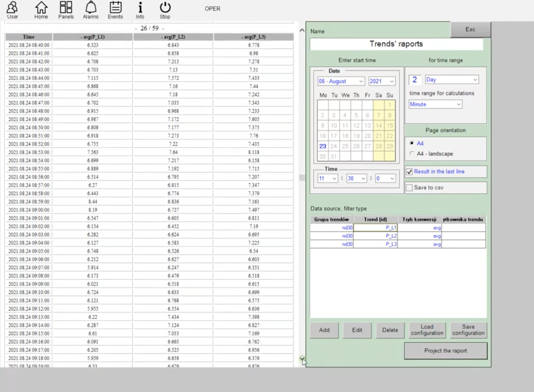Viewport: 534px width, 392px height.
Task: Click the Add button
Action: (x=324, y=330)
